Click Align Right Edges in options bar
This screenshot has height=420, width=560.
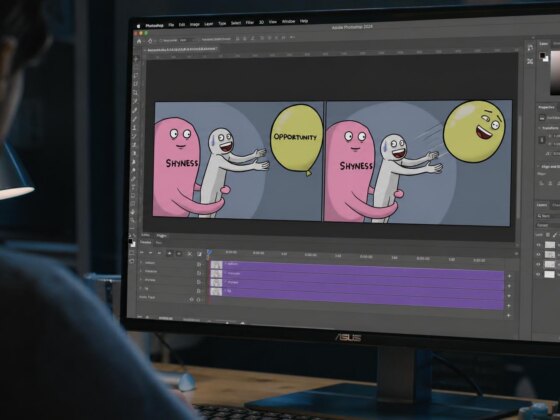[x=252, y=38]
